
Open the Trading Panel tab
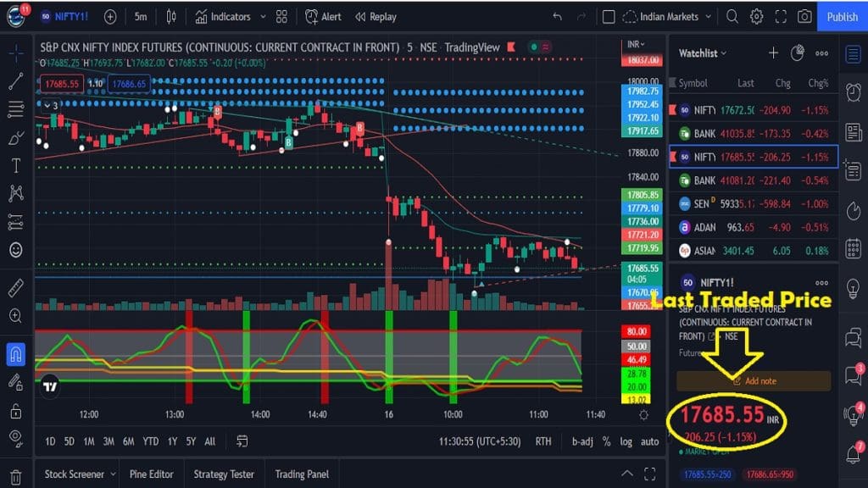302,474
